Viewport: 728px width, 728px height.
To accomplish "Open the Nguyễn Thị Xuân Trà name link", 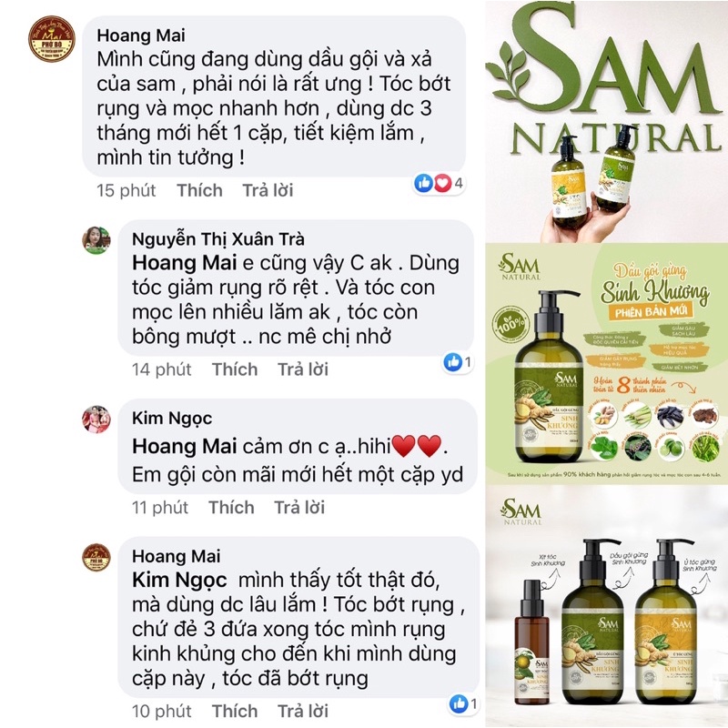I will click(x=218, y=239).
